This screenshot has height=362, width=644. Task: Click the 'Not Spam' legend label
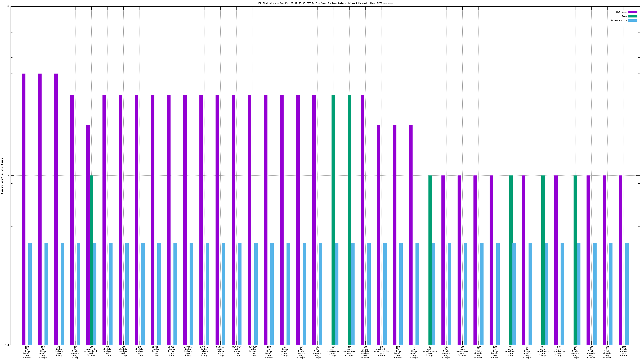tap(621, 12)
